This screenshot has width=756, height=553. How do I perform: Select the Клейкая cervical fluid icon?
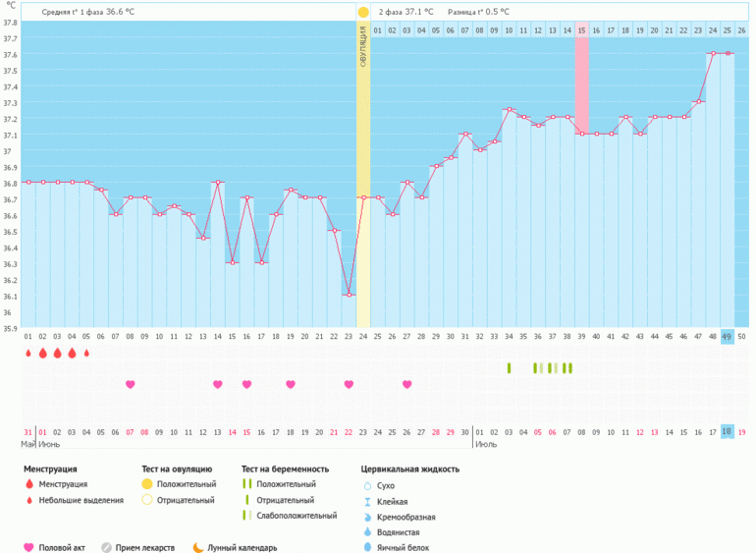click(367, 501)
